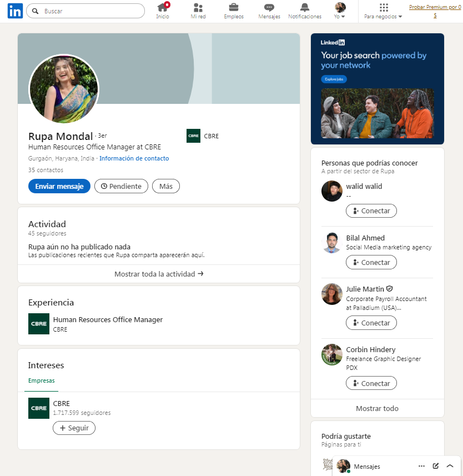The height and width of the screenshot is (476, 463).
Task: Open walid walid's avatar
Action: 331,191
